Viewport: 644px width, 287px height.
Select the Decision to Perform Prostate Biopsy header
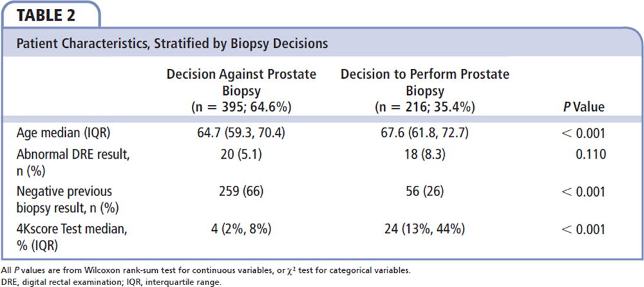coord(425,90)
